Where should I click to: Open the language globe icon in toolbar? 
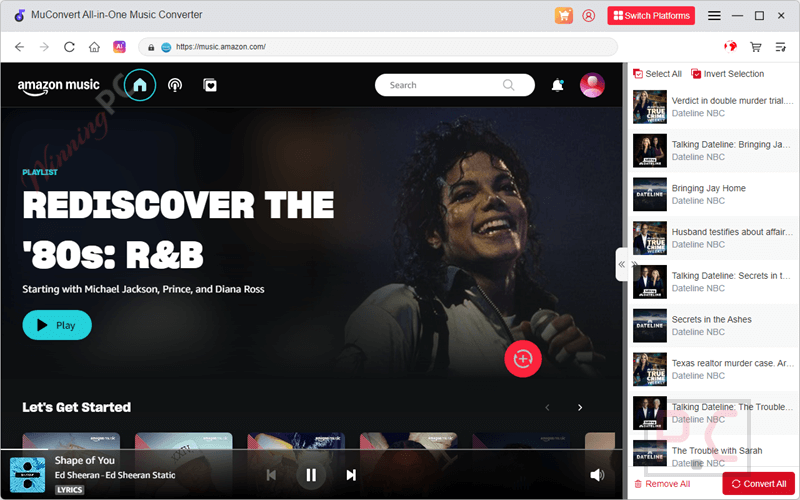tap(730, 47)
